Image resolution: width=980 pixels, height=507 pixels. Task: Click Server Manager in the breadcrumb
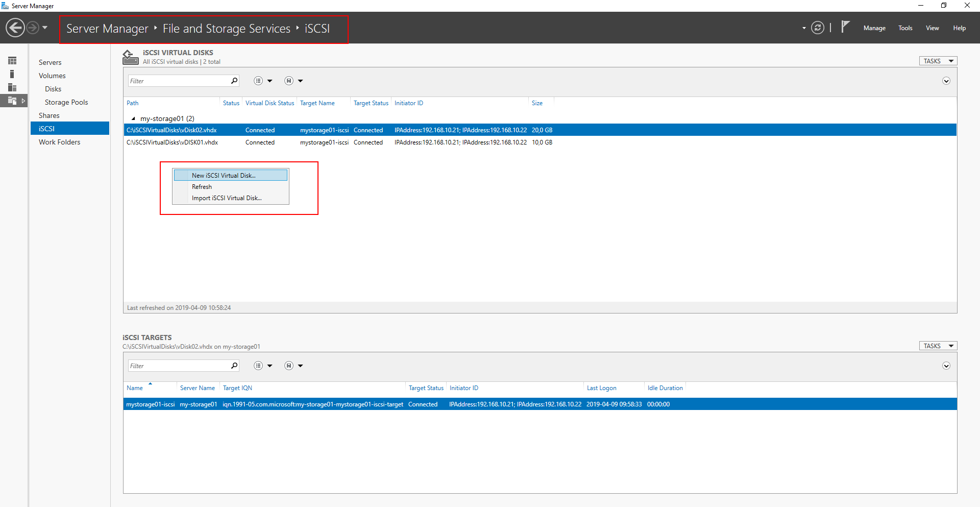pyautogui.click(x=107, y=29)
